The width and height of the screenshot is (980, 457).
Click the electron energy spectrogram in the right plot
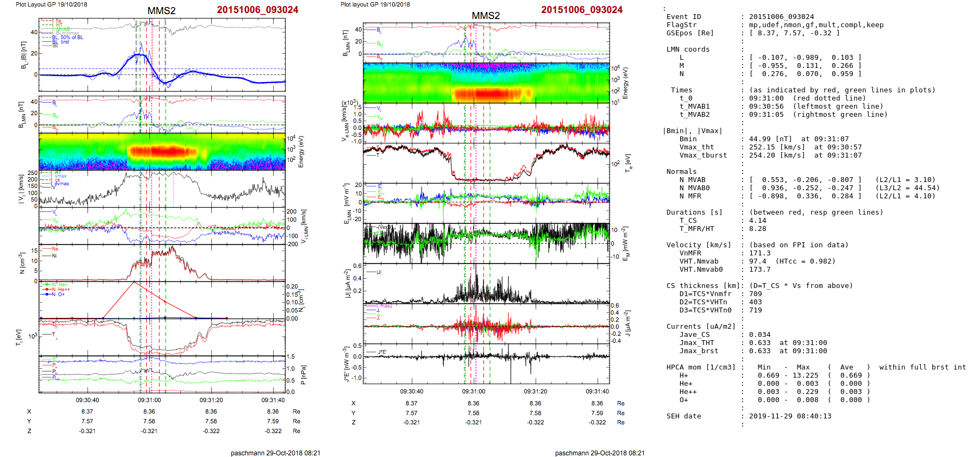click(x=486, y=83)
